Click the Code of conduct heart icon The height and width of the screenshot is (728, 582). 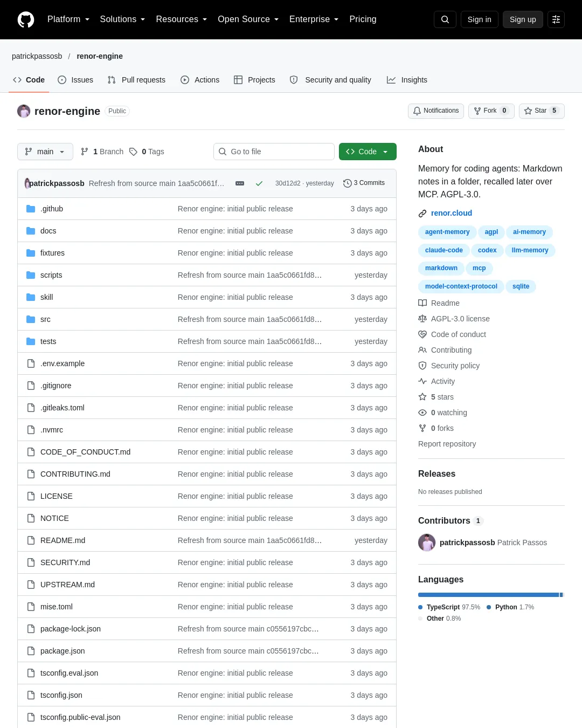point(422,334)
